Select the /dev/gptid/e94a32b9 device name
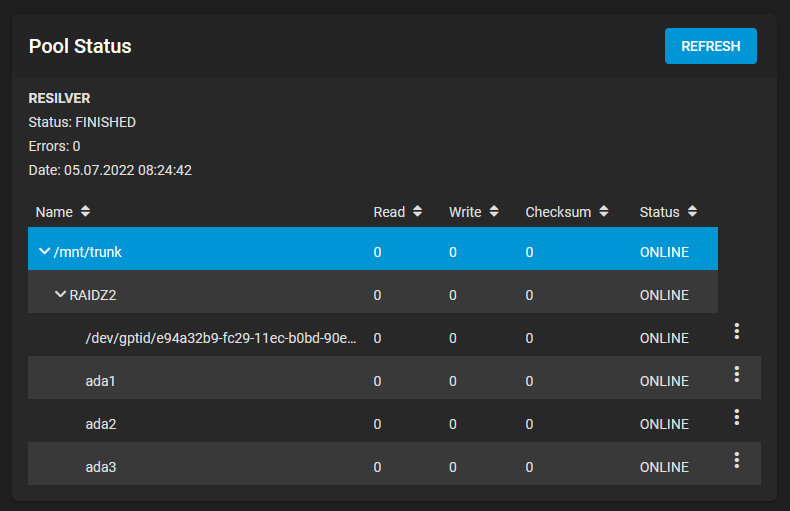The image size is (790, 511). pos(221,338)
